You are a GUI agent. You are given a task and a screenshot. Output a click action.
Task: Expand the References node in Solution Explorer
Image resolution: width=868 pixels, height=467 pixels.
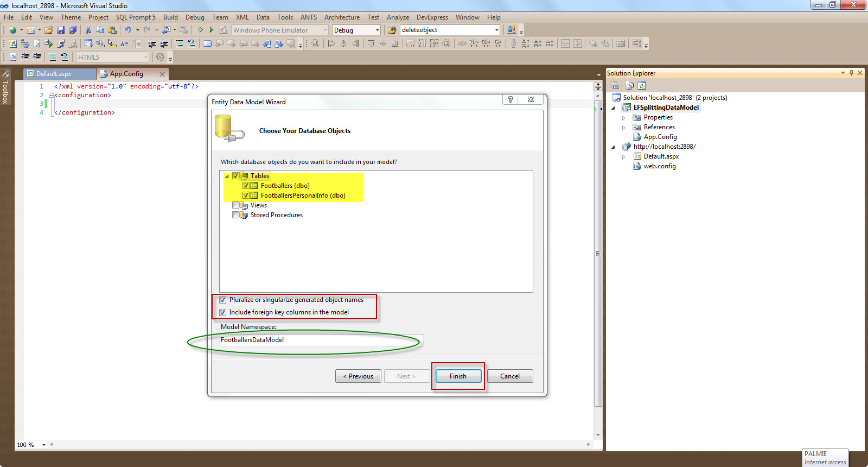click(623, 128)
